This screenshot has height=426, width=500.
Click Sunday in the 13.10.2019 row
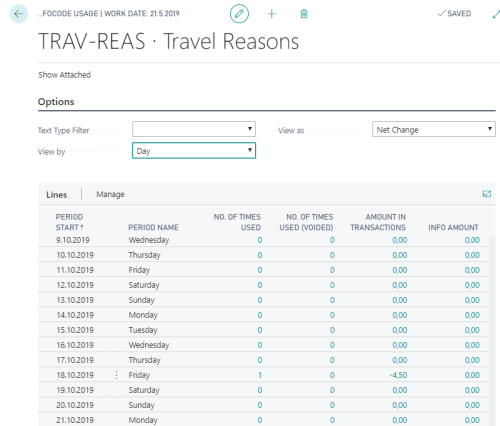coord(141,300)
